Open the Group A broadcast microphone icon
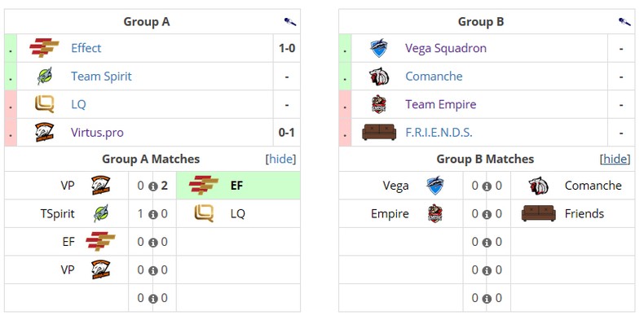 click(x=290, y=22)
